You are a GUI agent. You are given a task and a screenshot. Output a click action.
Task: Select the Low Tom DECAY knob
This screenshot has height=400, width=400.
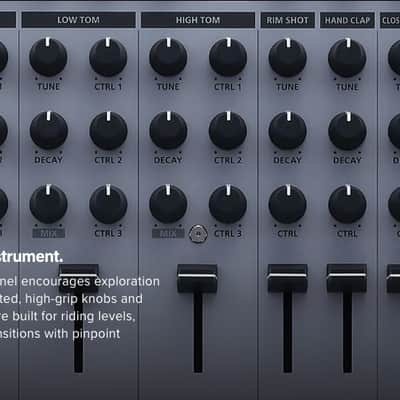(x=49, y=131)
